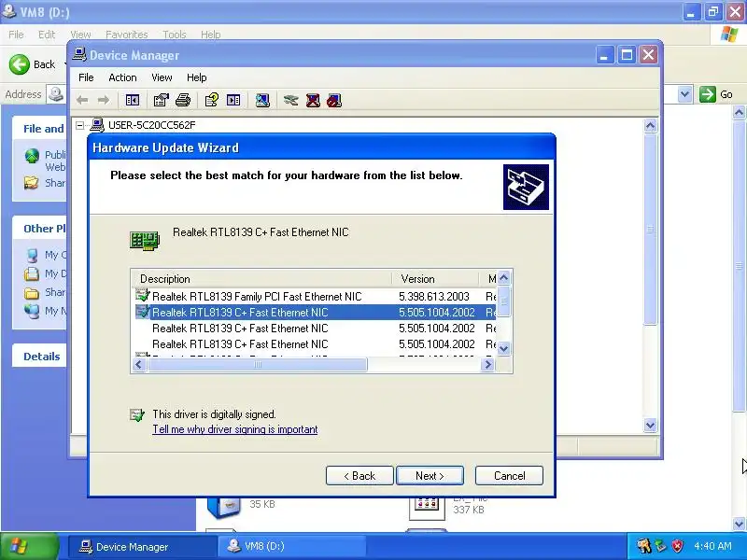747x560 pixels.
Task: Click VM8 window scrollbar up arrow
Action: (739, 112)
